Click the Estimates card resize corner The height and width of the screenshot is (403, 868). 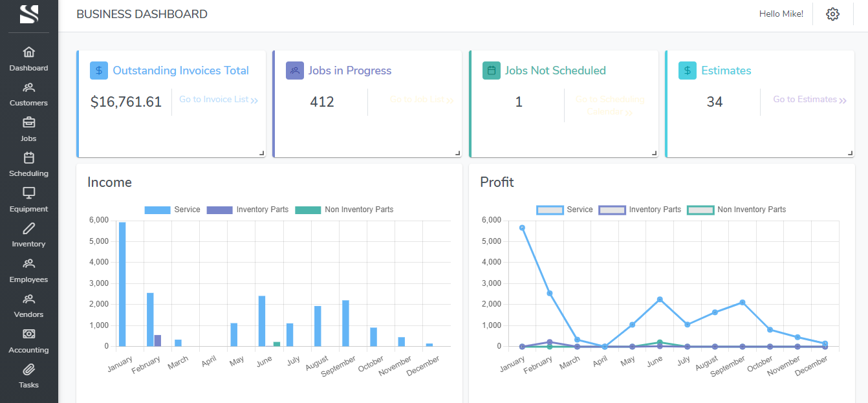point(850,153)
